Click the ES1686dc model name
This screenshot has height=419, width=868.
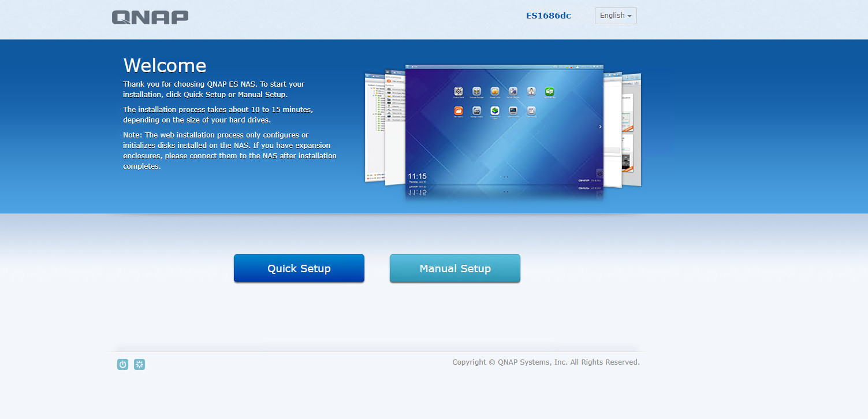point(548,16)
